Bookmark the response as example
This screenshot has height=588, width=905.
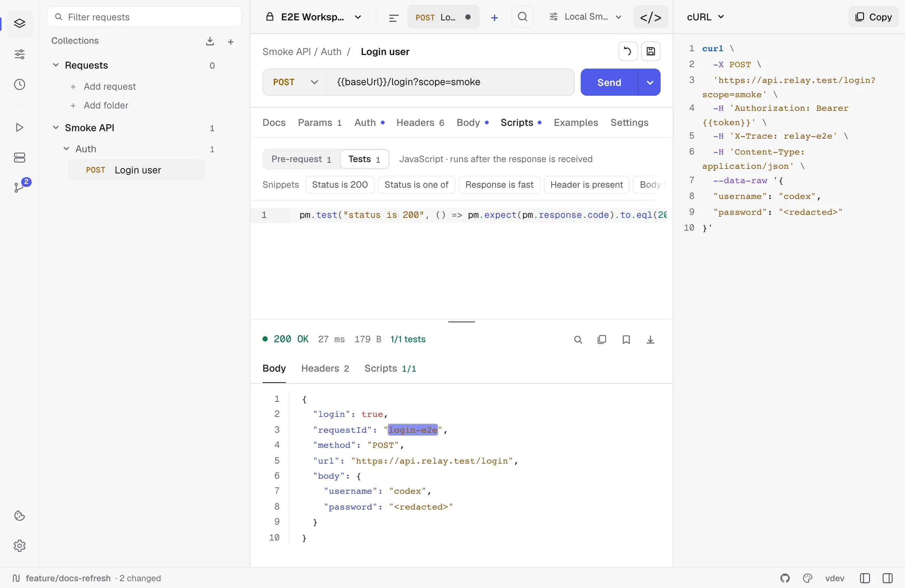pos(626,340)
